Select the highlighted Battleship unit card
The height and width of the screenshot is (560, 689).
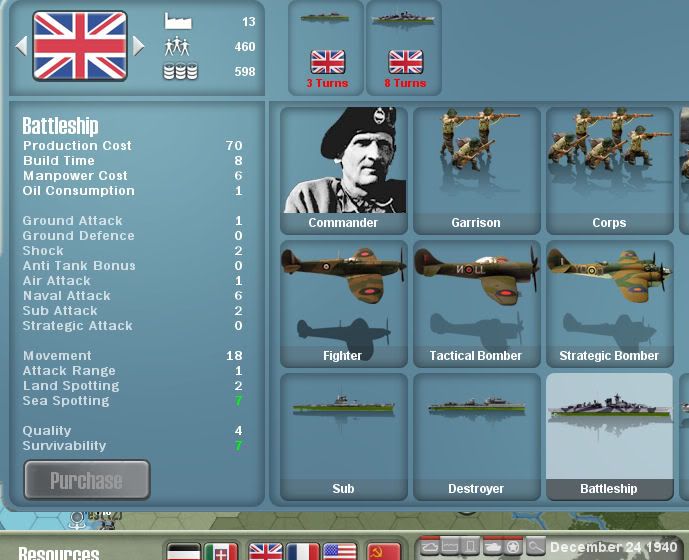pyautogui.click(x=609, y=436)
